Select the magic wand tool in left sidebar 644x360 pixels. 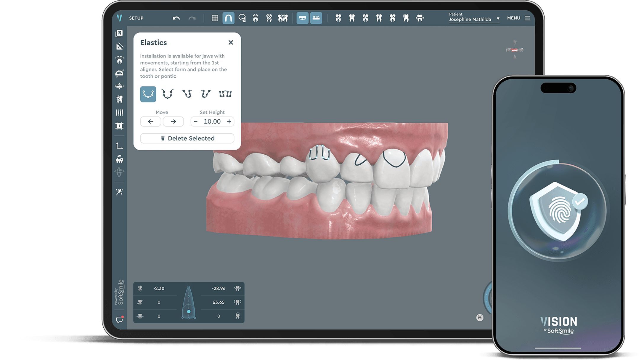pyautogui.click(x=119, y=192)
